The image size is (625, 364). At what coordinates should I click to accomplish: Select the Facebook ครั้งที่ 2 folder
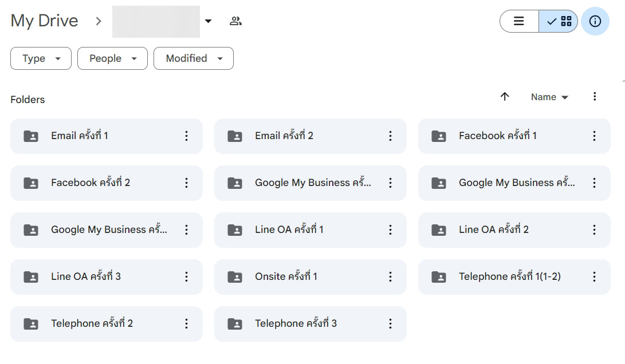(x=91, y=183)
